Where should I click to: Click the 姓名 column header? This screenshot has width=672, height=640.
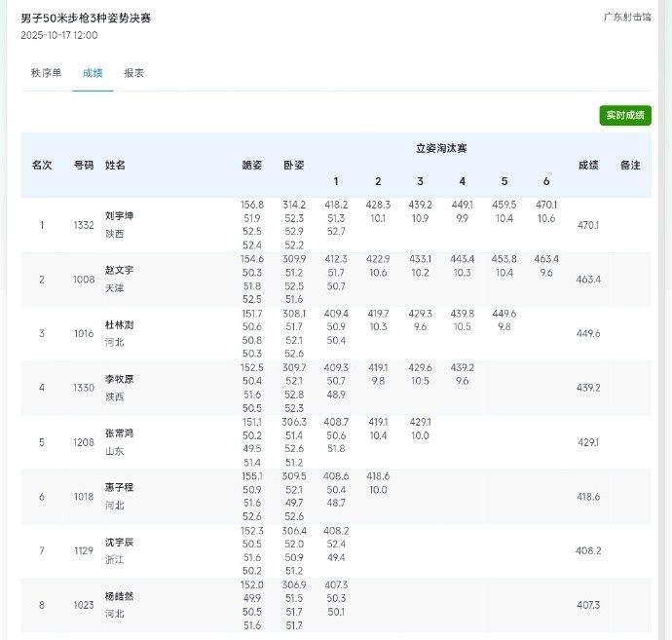(x=116, y=166)
